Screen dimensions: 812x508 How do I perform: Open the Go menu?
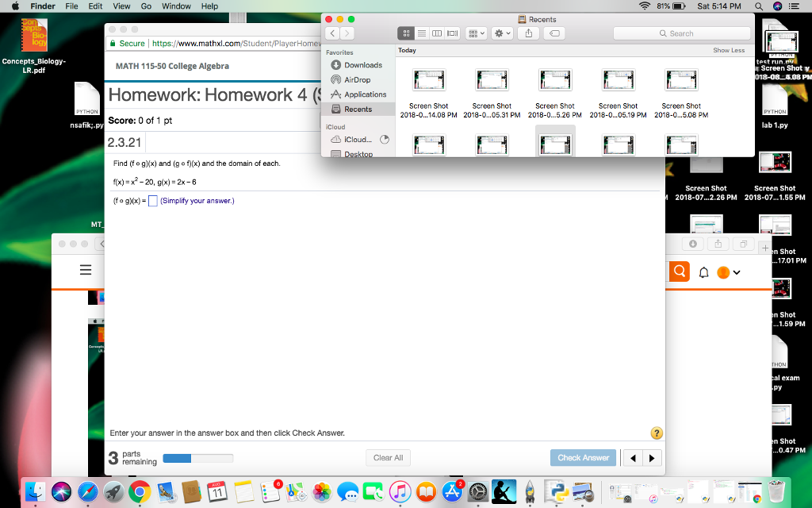pyautogui.click(x=146, y=6)
